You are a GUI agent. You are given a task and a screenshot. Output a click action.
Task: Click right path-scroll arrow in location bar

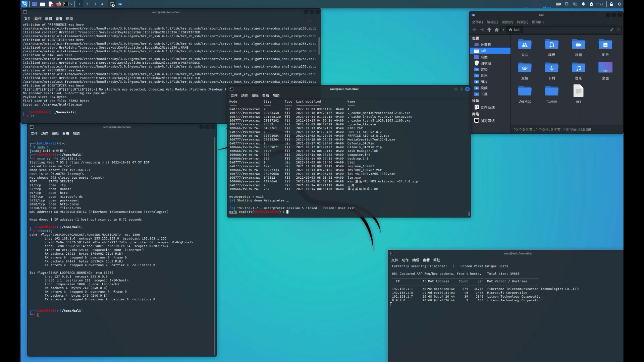pyautogui.click(x=619, y=30)
